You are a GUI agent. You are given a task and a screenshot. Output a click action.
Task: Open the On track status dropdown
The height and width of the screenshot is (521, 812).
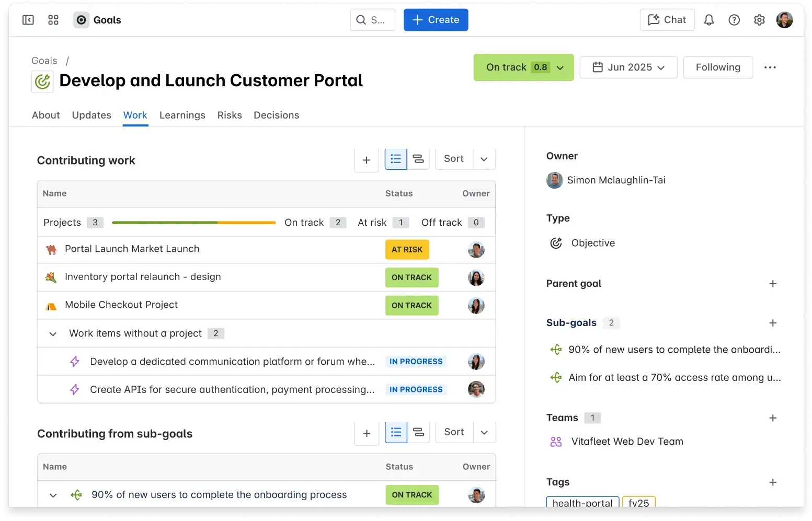523,67
